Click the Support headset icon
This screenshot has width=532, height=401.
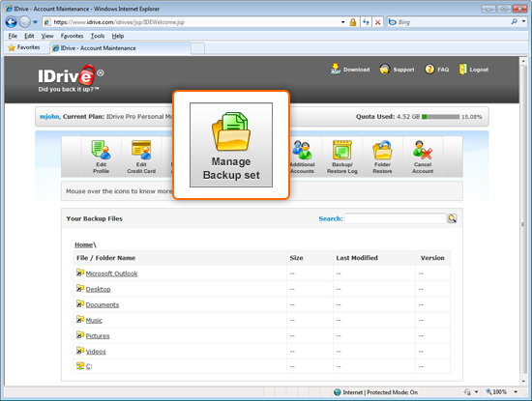(x=384, y=70)
